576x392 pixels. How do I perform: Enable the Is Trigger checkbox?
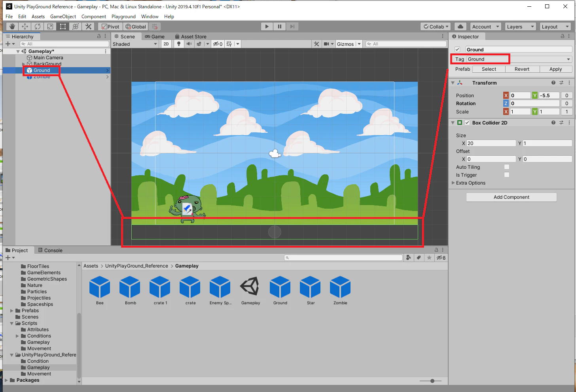pyautogui.click(x=507, y=175)
